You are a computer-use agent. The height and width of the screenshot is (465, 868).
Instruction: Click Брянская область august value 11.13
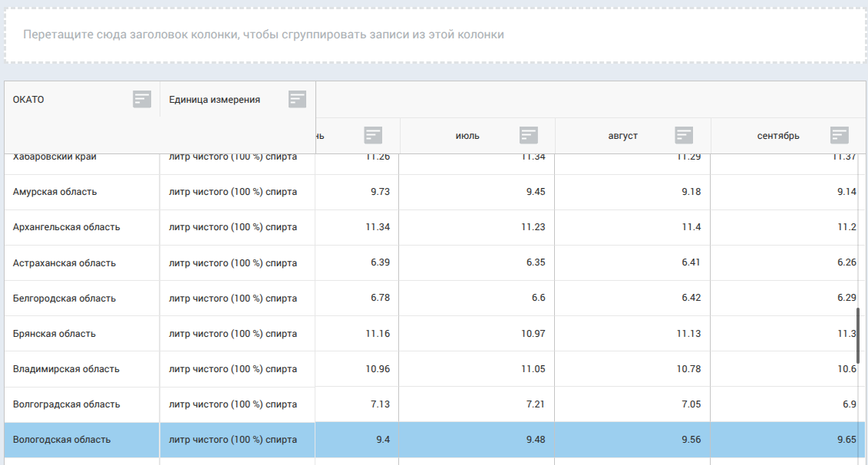688,334
